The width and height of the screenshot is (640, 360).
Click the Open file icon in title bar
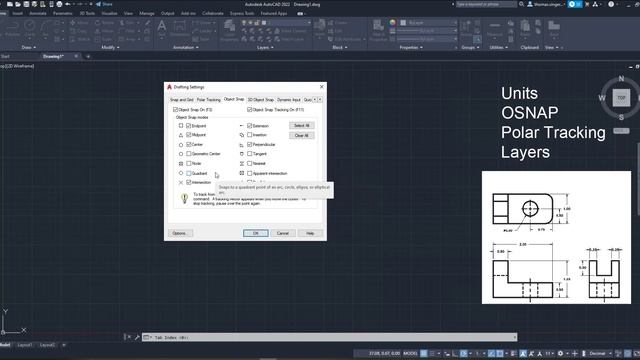click(x=18, y=4)
